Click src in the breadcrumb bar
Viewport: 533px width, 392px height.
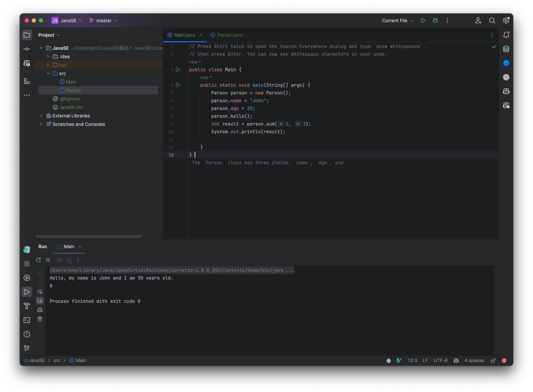pyautogui.click(x=57, y=360)
